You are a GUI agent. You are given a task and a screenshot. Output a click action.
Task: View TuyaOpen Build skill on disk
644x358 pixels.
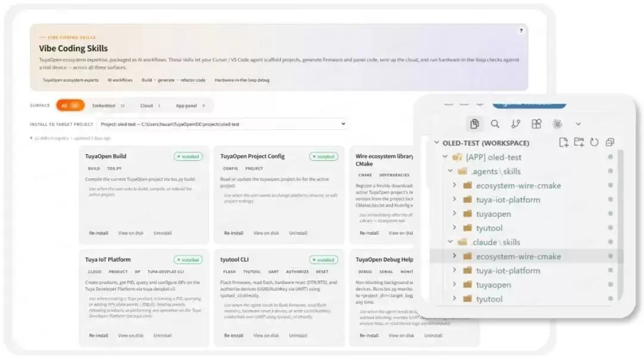pos(131,233)
